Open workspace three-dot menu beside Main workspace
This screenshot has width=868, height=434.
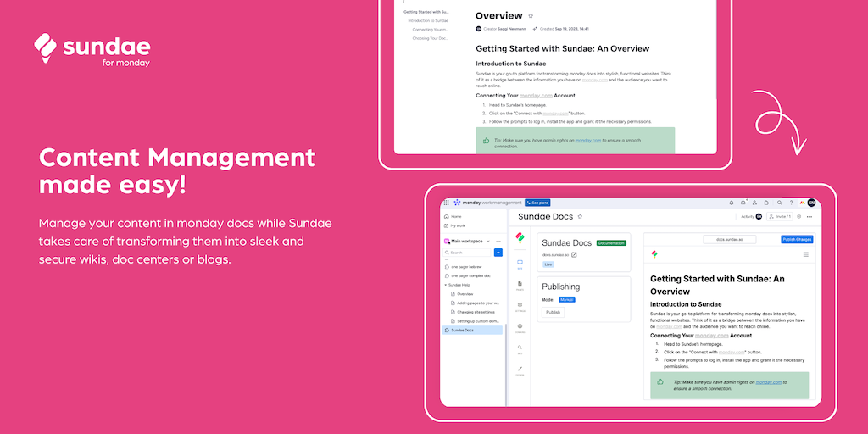pos(498,242)
